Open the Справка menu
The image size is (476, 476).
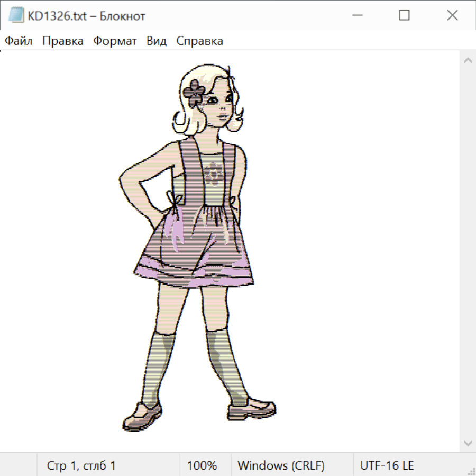click(x=199, y=41)
